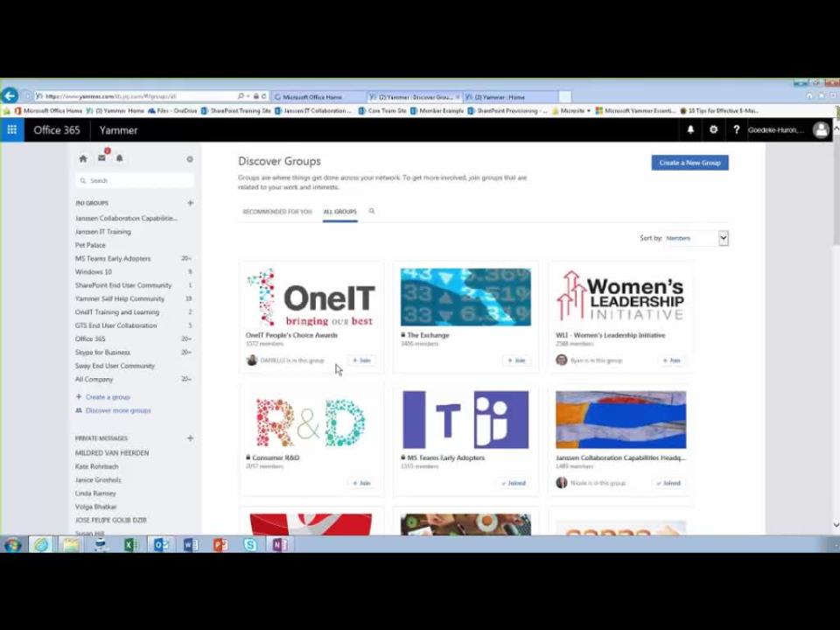Open Skype from the taskbar
The image size is (840, 630).
point(249,545)
